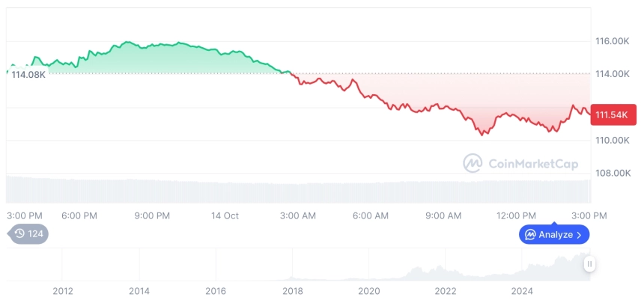644x300 pixels.
Task: Click the Analyze button
Action: click(x=554, y=234)
